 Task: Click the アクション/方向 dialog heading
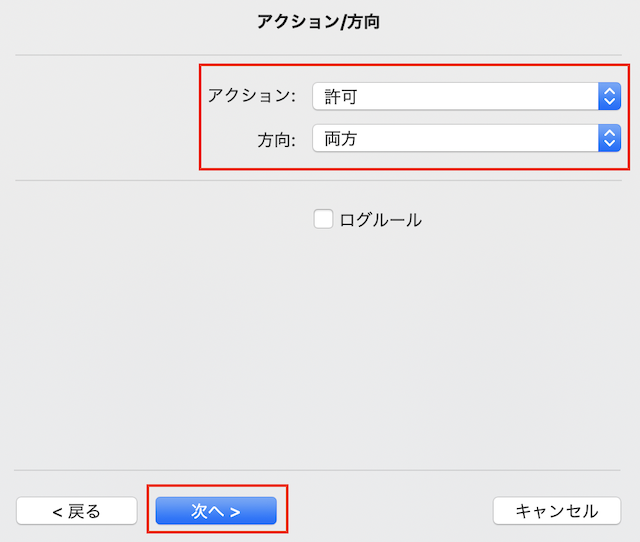click(319, 21)
